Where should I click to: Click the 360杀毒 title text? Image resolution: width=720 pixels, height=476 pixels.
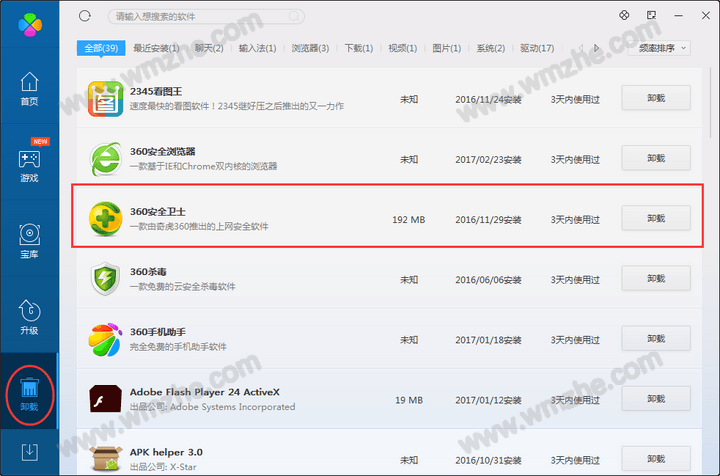pos(148,272)
